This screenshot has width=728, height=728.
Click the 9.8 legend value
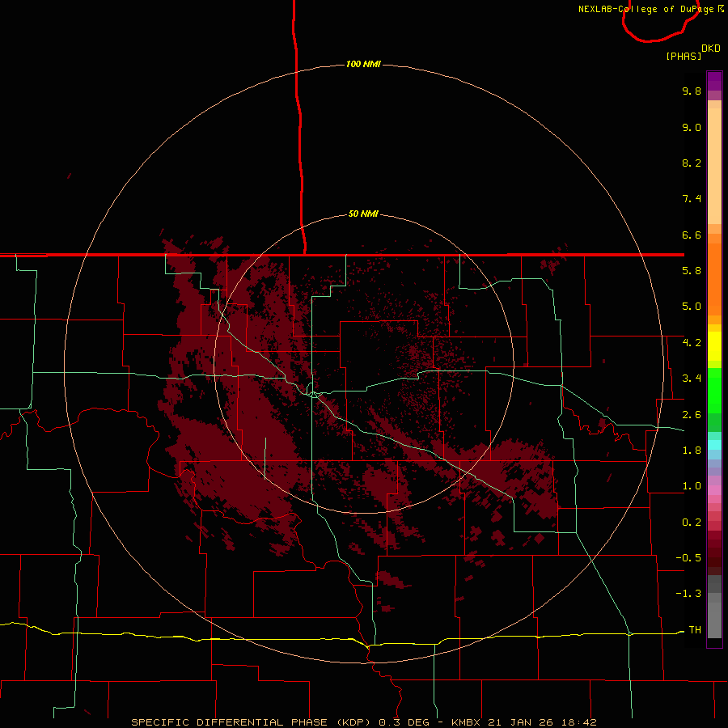[x=692, y=91]
